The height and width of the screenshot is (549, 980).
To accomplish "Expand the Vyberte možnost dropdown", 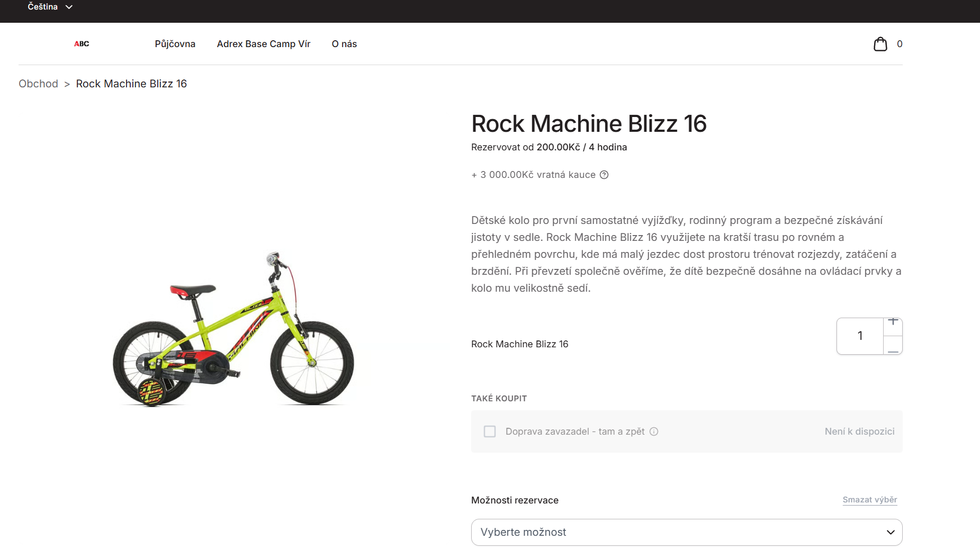I will 687,532.
